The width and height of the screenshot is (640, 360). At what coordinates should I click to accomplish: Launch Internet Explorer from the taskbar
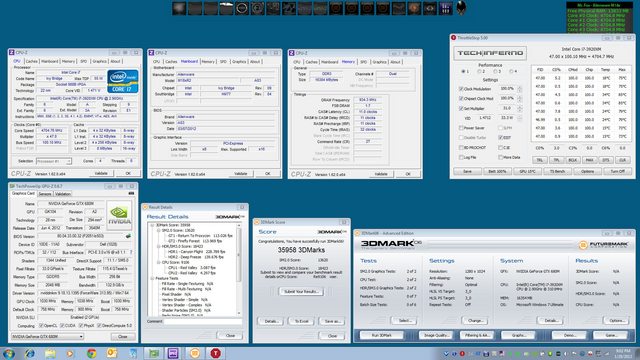pos(29,353)
